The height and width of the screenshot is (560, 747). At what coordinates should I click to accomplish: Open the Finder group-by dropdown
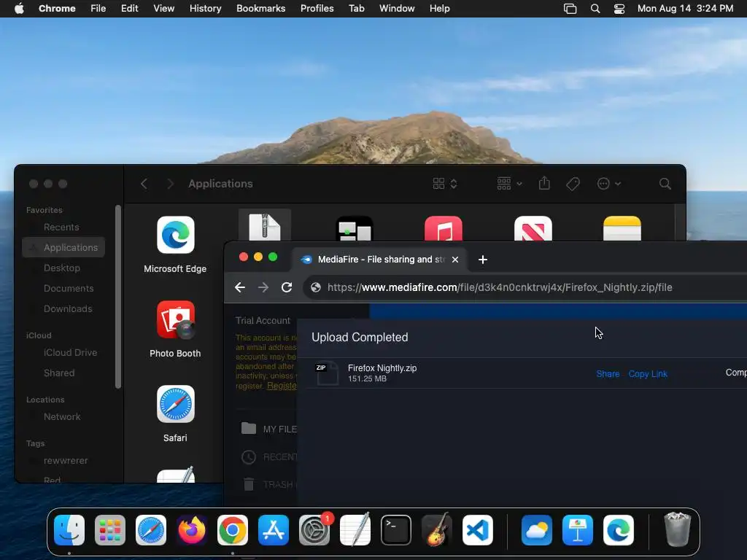pyautogui.click(x=509, y=184)
